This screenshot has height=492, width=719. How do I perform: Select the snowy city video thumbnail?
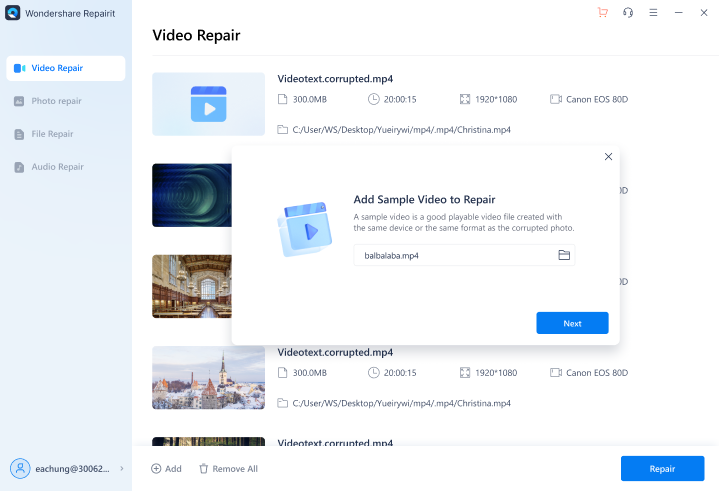(x=208, y=377)
